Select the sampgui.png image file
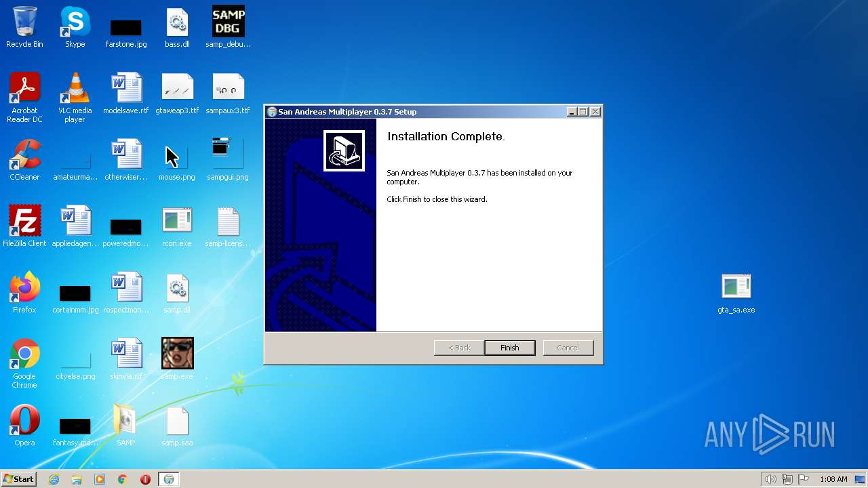Viewport: 868px width, 488px height. (x=228, y=160)
